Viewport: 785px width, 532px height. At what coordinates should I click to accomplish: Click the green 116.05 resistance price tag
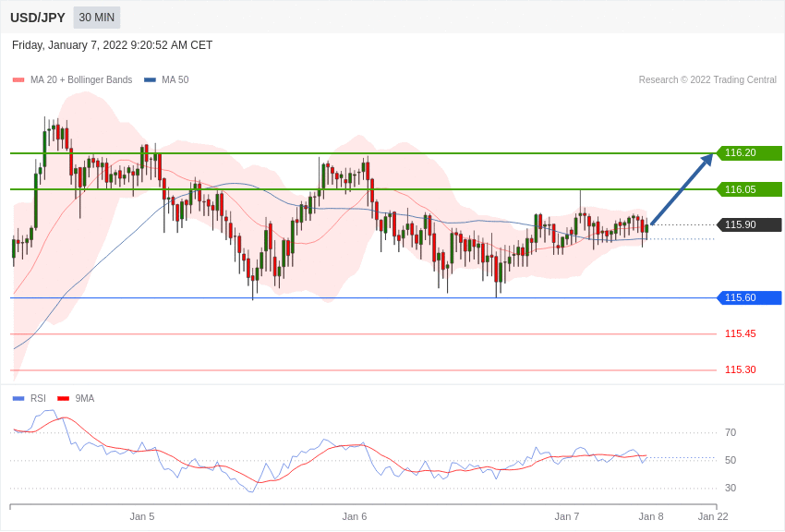749,189
